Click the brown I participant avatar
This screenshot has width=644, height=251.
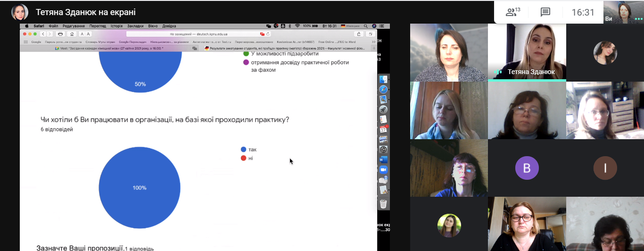(x=605, y=168)
